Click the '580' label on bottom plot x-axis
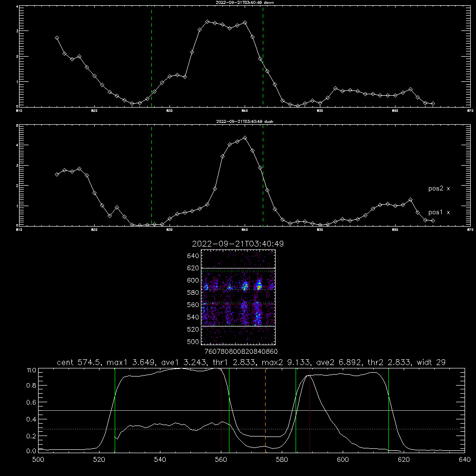Image resolution: width=476 pixels, height=476 pixels. (282, 460)
